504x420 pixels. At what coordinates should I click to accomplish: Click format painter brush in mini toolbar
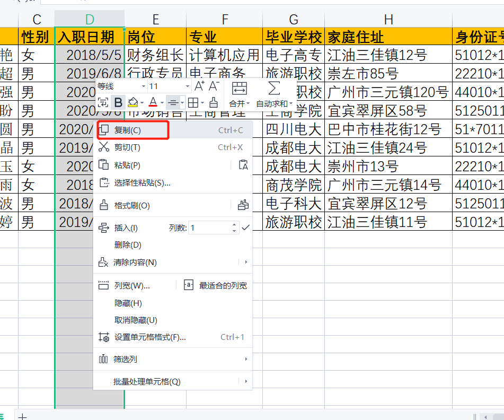point(214,102)
